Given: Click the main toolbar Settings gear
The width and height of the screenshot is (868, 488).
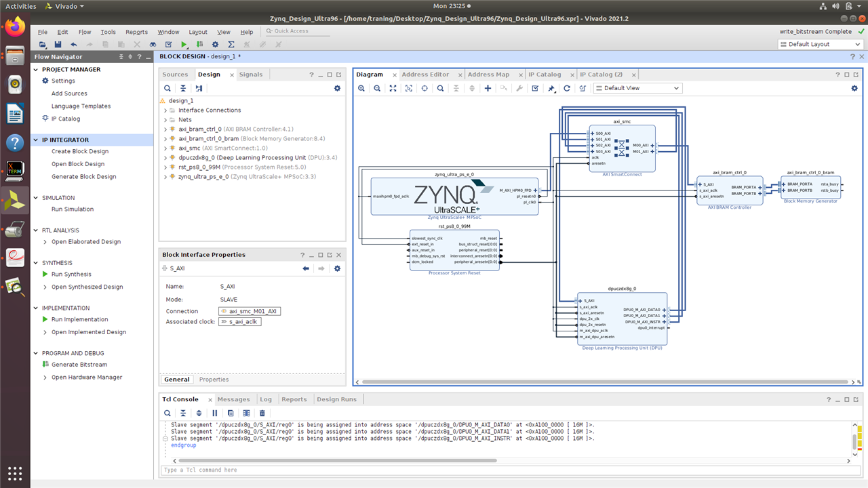Looking at the screenshot, I should pos(216,44).
